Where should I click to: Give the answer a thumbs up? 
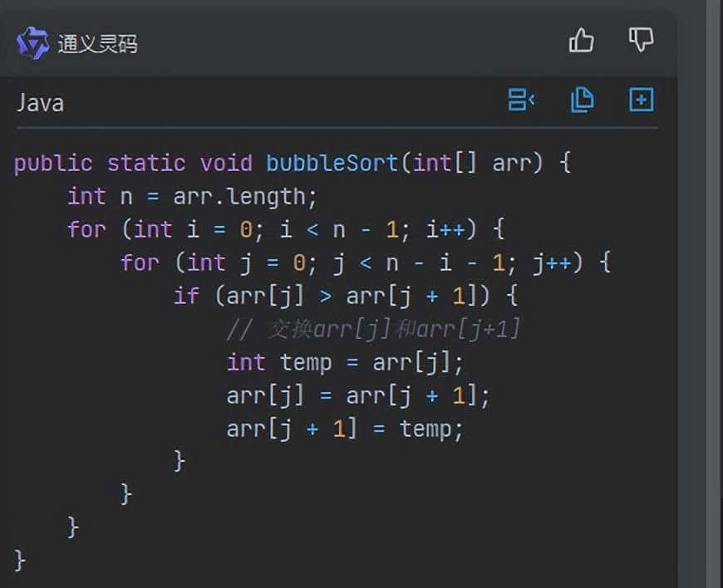click(581, 40)
